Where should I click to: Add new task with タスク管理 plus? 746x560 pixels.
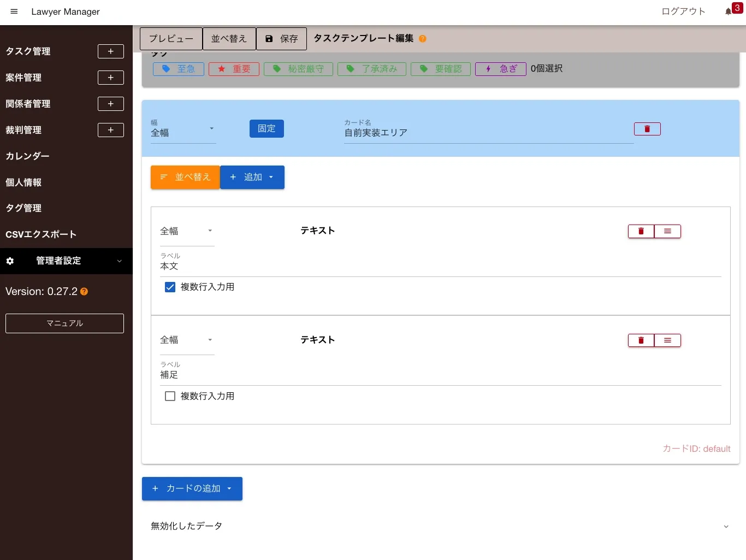pos(111,51)
